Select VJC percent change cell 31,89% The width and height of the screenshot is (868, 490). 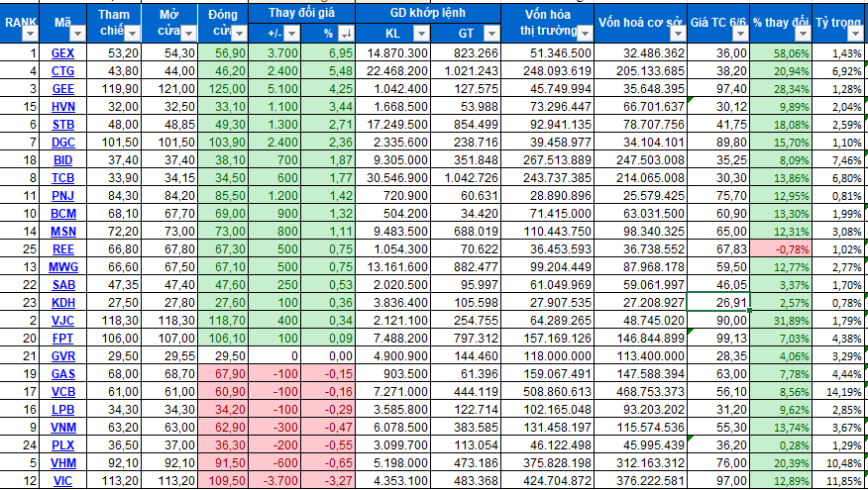pos(780,321)
